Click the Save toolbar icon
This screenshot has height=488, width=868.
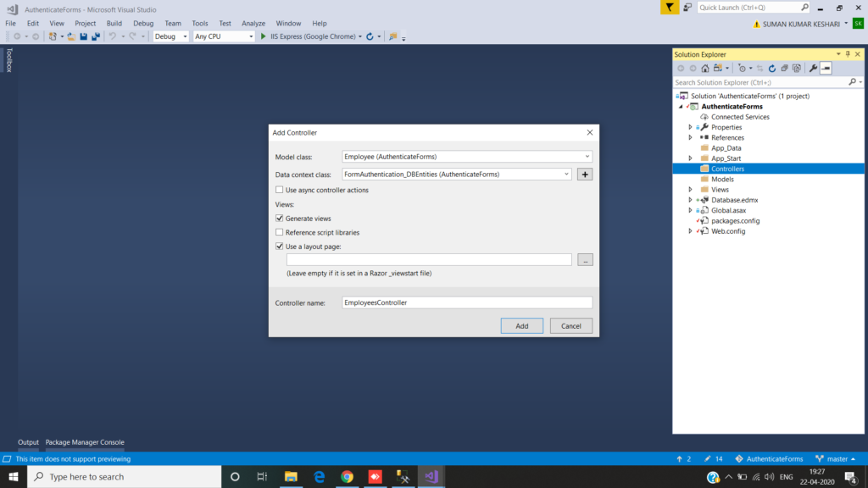(x=84, y=36)
